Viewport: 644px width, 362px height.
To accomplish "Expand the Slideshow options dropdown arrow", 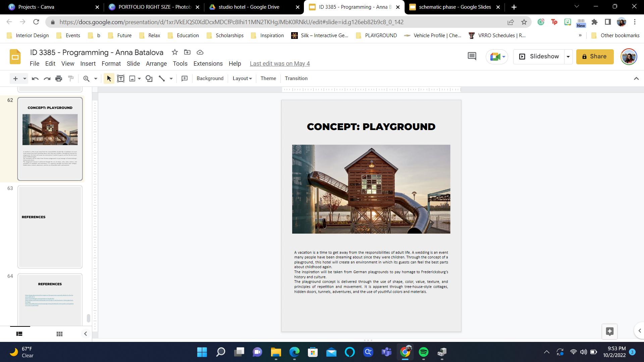I will (x=568, y=57).
